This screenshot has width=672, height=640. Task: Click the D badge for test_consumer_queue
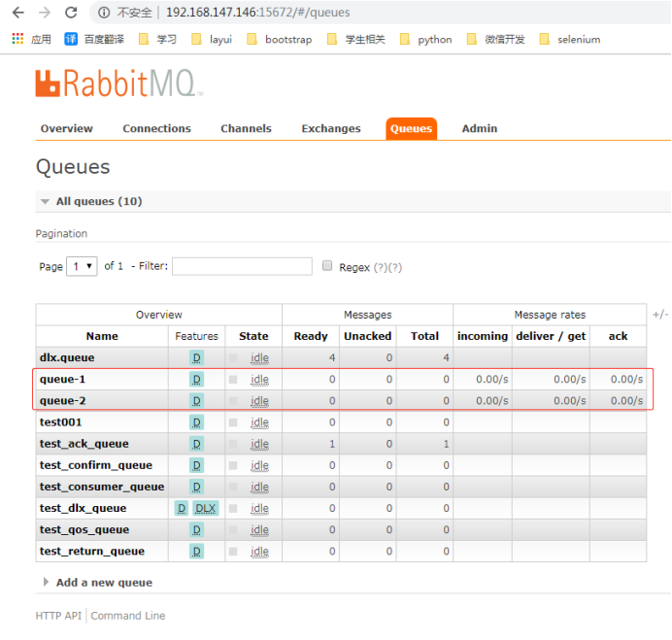197,487
